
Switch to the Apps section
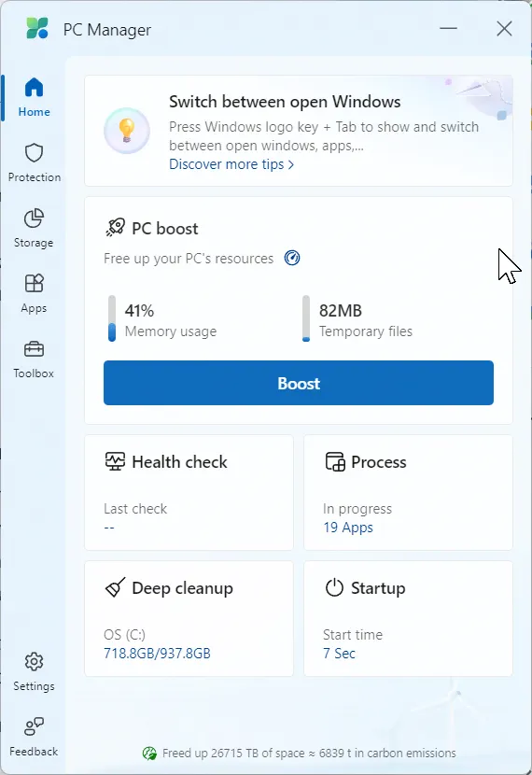point(35,293)
